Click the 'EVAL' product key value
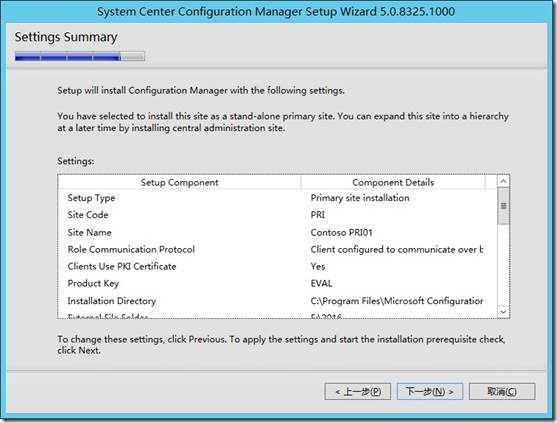 tap(321, 283)
